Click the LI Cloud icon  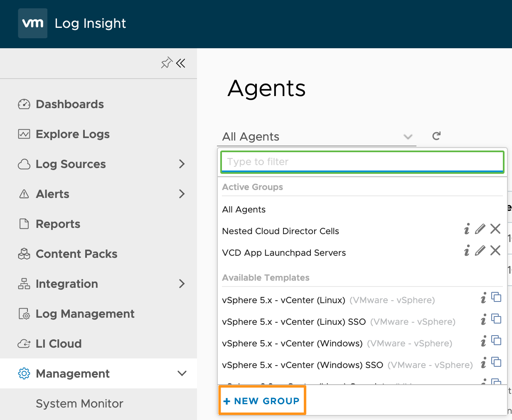click(x=24, y=343)
